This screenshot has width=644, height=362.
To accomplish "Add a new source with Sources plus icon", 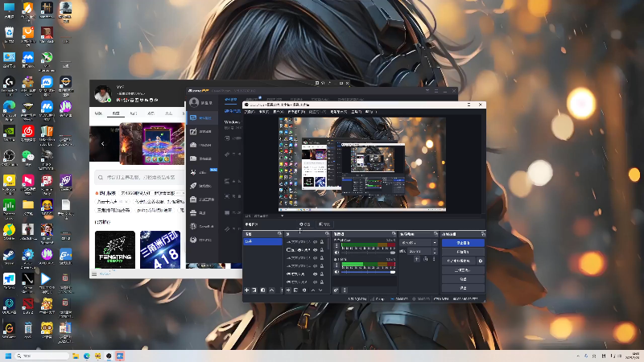I will coord(288,290).
